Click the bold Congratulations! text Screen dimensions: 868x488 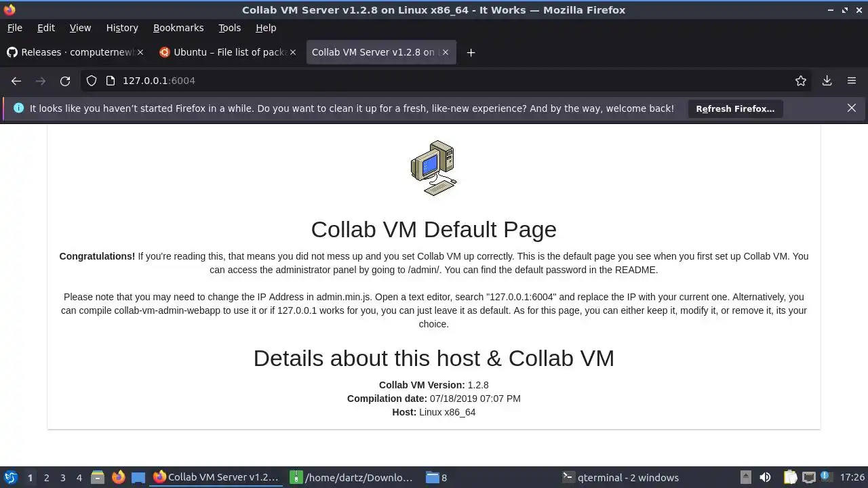point(97,256)
